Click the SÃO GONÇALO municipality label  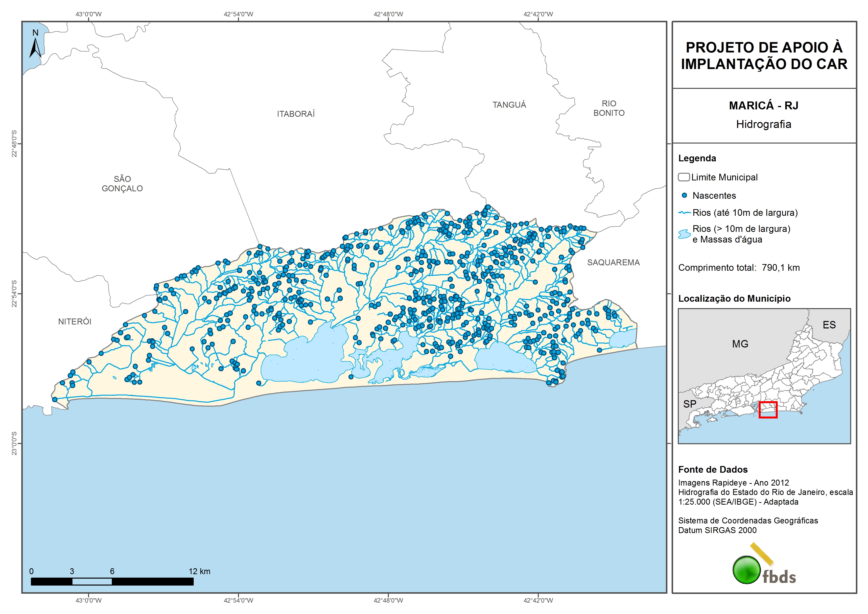122,183
